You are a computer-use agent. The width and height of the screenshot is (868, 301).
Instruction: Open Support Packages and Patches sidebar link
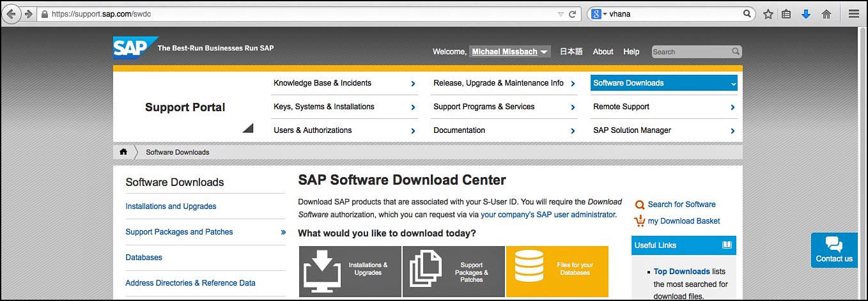coord(179,232)
